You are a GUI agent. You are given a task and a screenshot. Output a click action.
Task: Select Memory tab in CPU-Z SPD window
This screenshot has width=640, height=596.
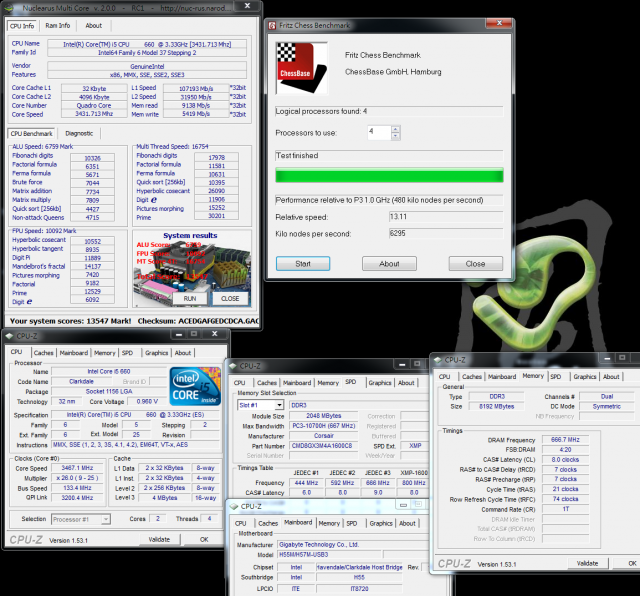coord(328,383)
